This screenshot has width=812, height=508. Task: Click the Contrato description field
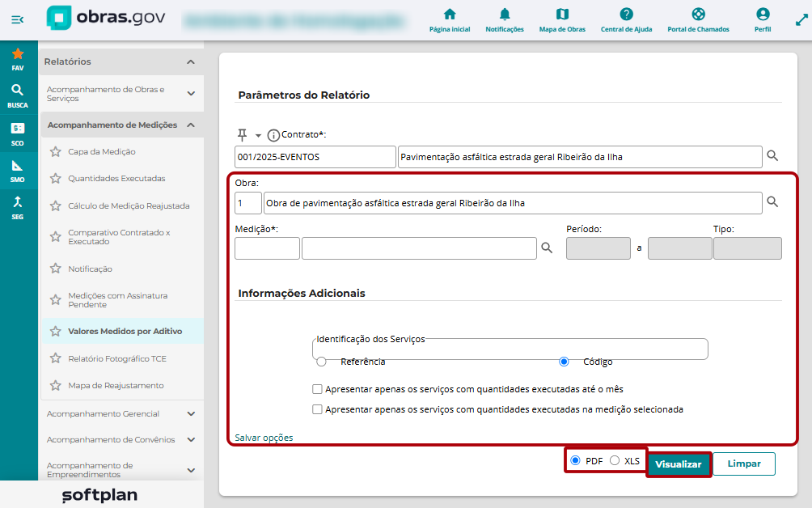[580, 157]
